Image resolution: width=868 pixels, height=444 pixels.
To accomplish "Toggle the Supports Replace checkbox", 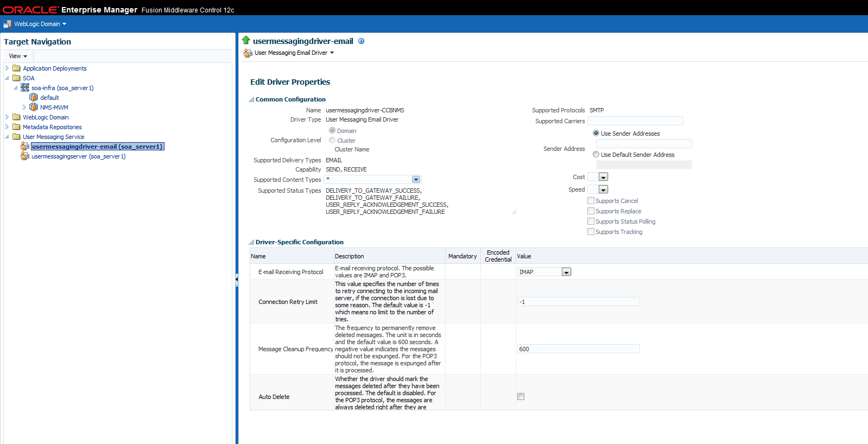I will click(591, 211).
